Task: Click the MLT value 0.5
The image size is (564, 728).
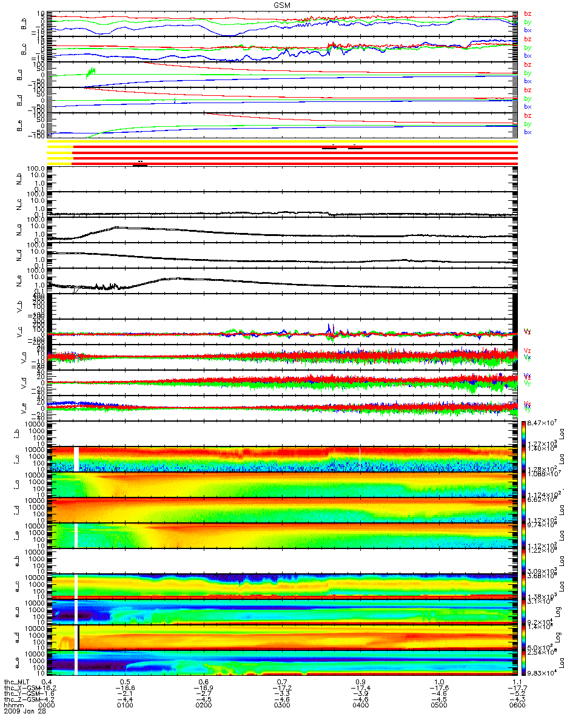Action: 125,682
